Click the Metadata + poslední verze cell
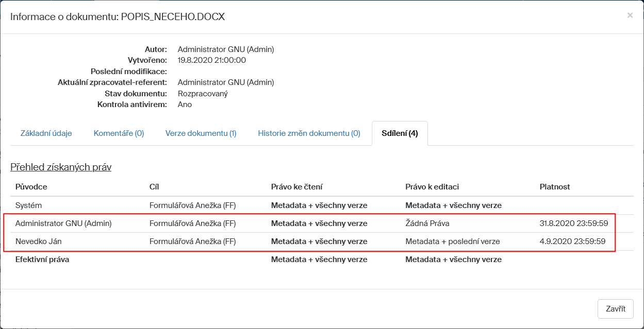Image resolution: width=644 pixels, height=329 pixels. (452, 241)
